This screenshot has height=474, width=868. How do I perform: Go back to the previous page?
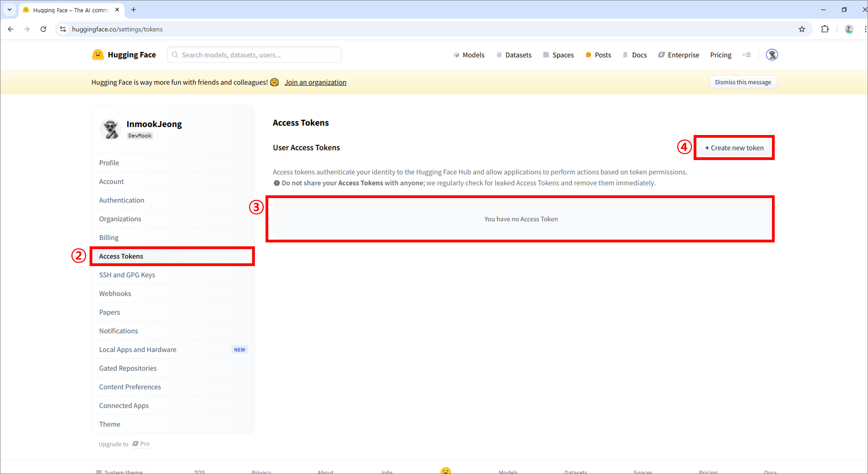pyautogui.click(x=11, y=29)
